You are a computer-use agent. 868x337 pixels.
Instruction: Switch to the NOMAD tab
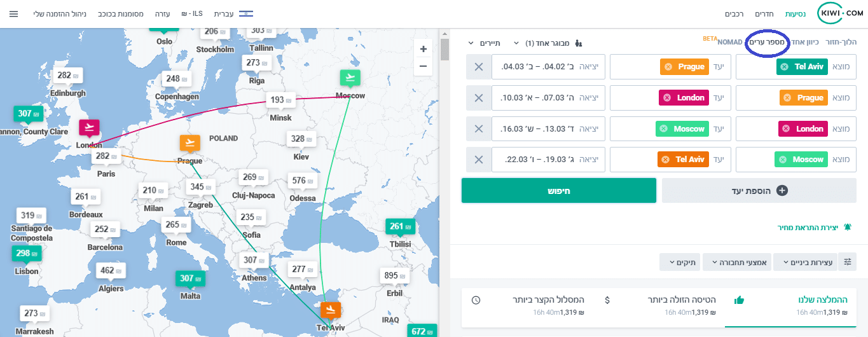[730, 42]
